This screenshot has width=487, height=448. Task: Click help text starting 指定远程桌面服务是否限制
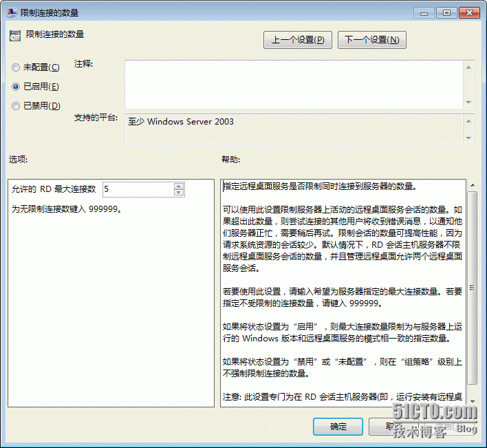coord(320,186)
